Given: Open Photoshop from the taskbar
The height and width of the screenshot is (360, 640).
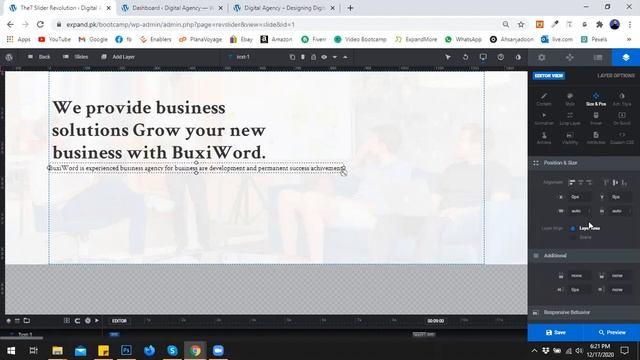Looking at the screenshot, I should coord(126,351).
